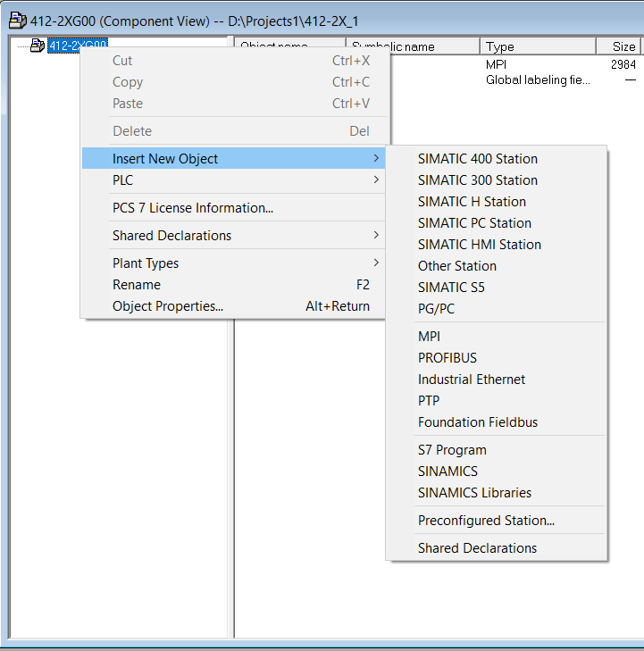Open the Insert New Object submenu
Image resolution: width=644 pixels, height=651 pixels.
point(234,159)
